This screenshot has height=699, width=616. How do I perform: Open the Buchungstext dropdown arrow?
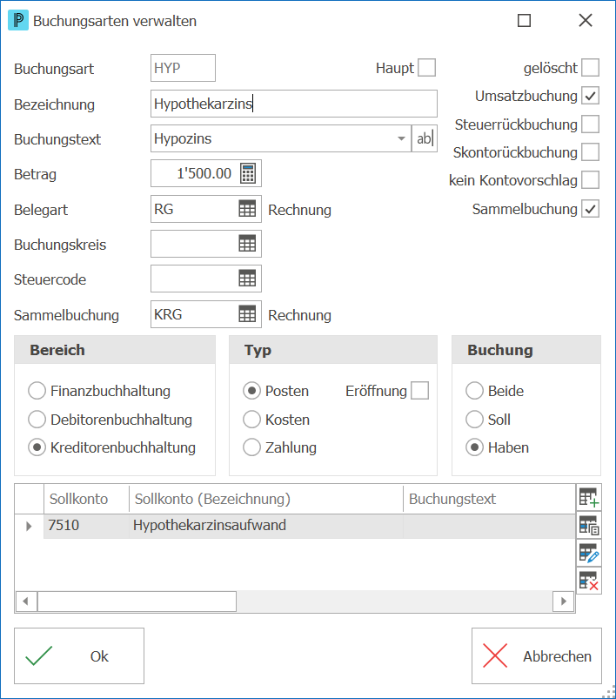(401, 138)
